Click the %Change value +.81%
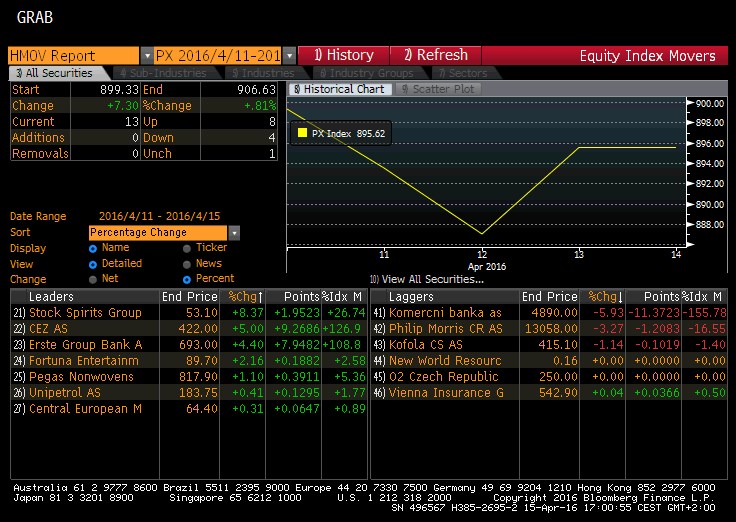 (x=260, y=106)
